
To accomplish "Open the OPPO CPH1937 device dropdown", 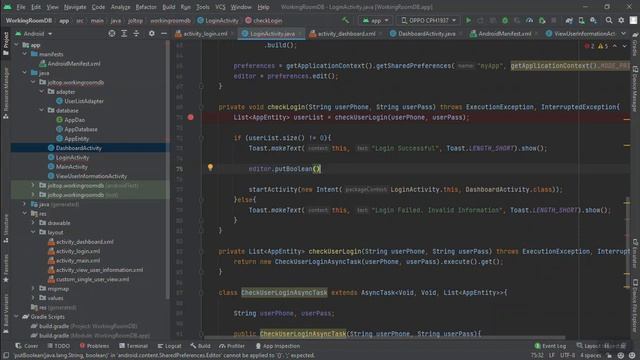I will pos(428,20).
